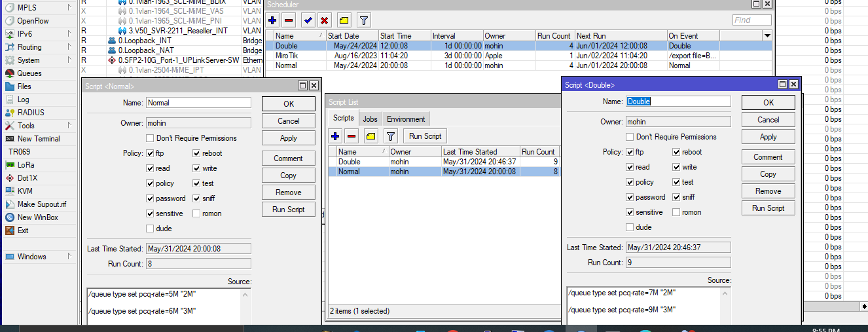This screenshot has width=868, height=332.
Task: Click Remove in Script Double window
Action: (769, 191)
